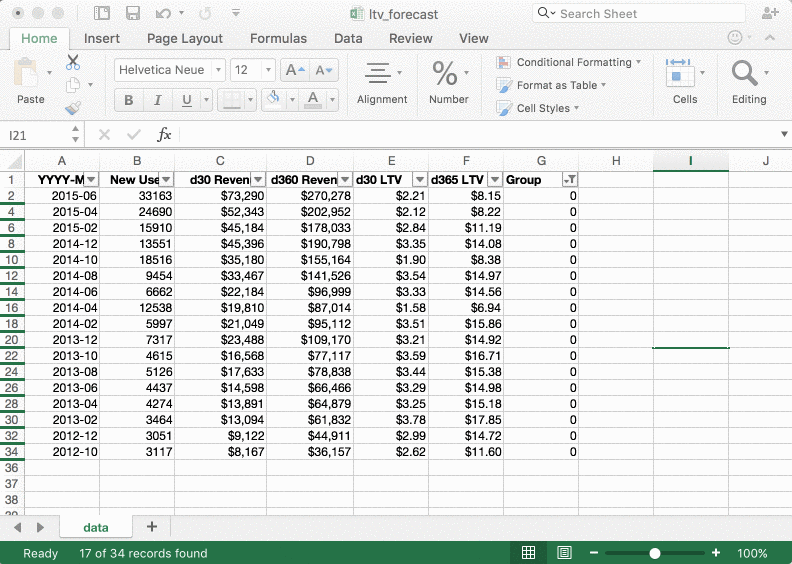
Task: Open the d365 LTV filter dropdown
Action: coord(495,180)
